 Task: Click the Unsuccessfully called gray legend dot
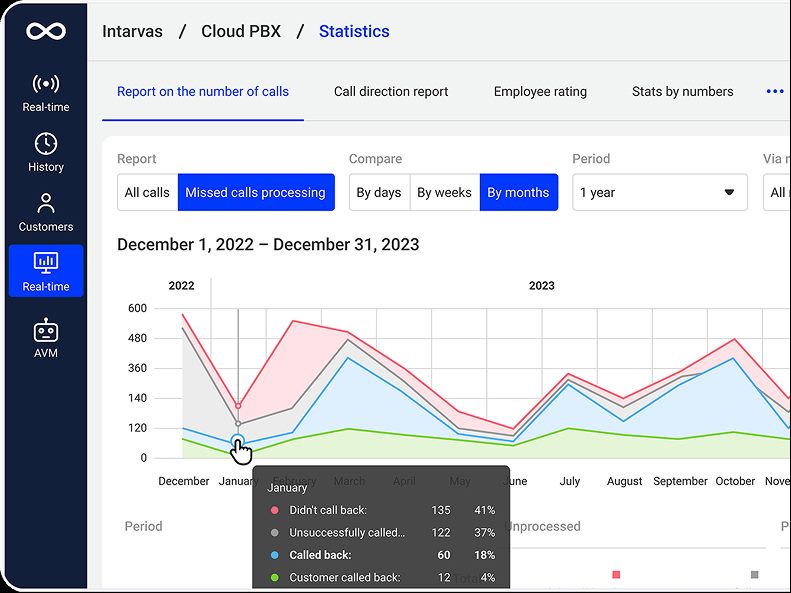pyautogui.click(x=275, y=532)
